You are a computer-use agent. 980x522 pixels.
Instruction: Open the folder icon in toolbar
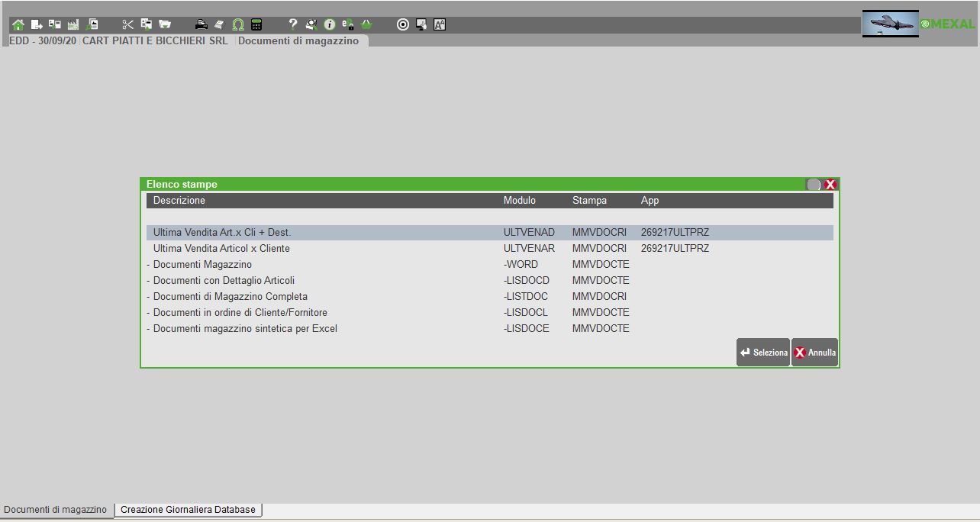pyautogui.click(x=164, y=24)
